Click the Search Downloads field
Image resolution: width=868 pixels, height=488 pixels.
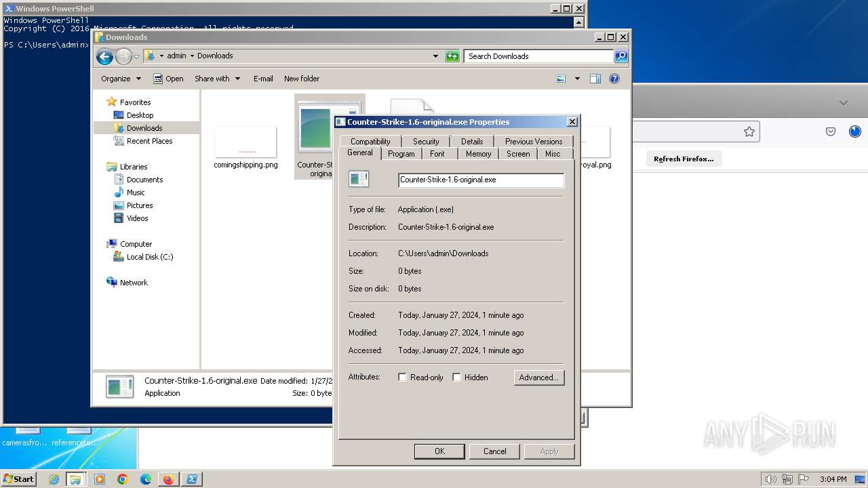click(539, 56)
